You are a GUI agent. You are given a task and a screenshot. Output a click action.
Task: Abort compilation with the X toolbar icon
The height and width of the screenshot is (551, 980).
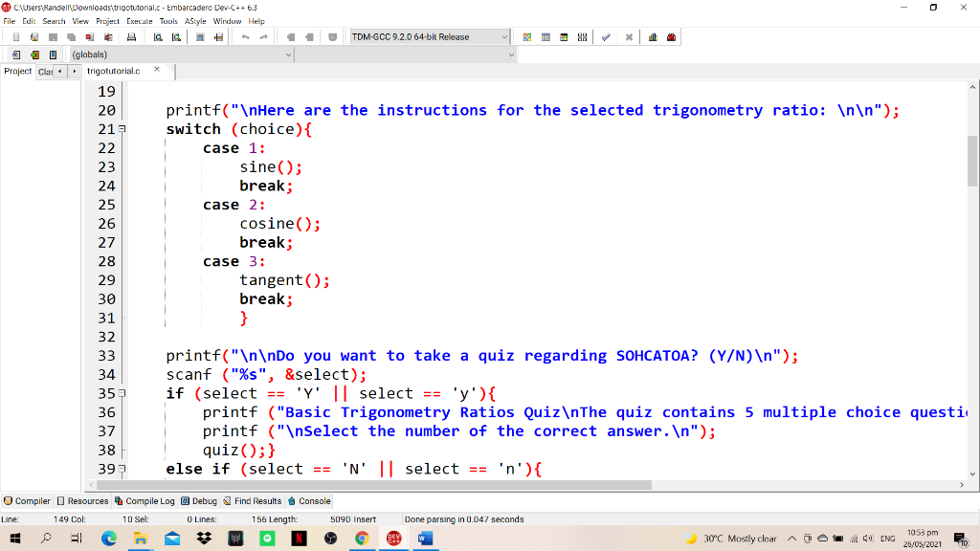pyautogui.click(x=629, y=36)
